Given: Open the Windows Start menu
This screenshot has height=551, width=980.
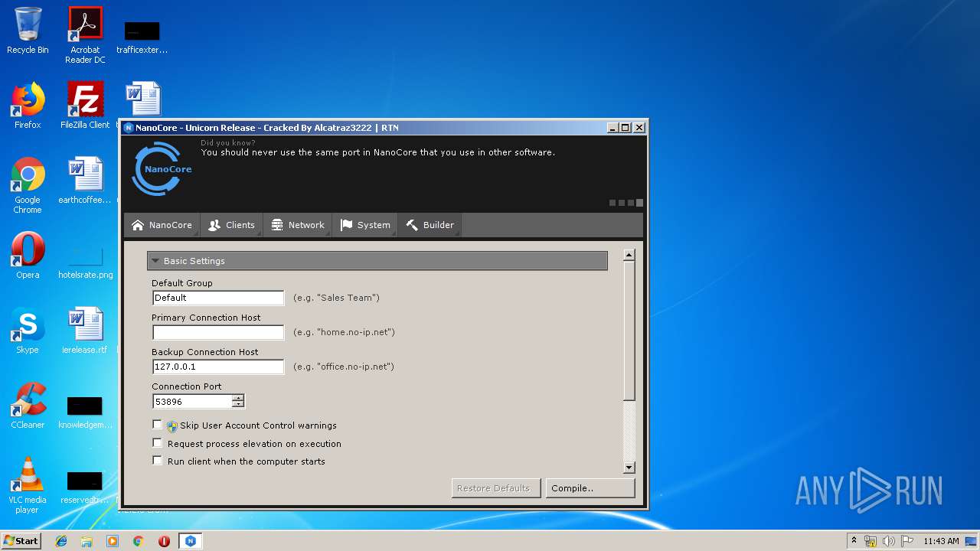Looking at the screenshot, I should (21, 540).
